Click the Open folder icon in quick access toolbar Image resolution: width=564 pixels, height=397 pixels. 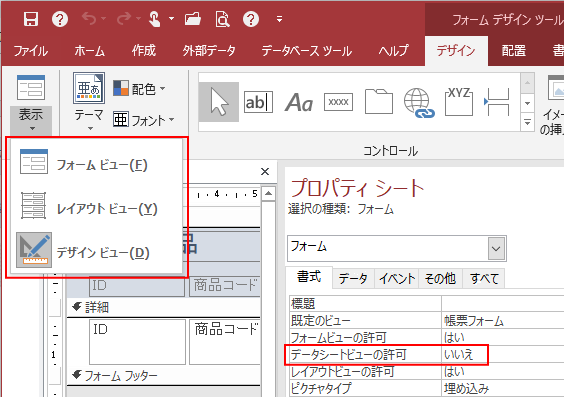tap(193, 19)
